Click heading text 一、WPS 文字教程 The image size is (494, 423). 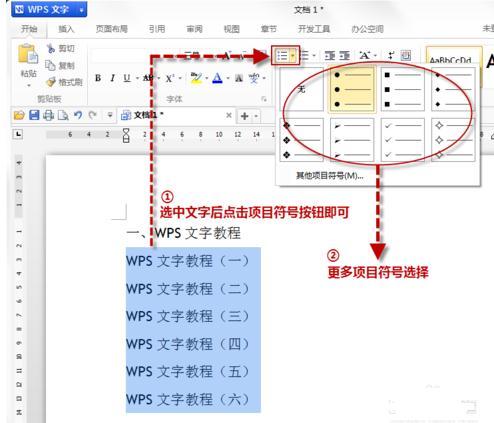click(184, 233)
